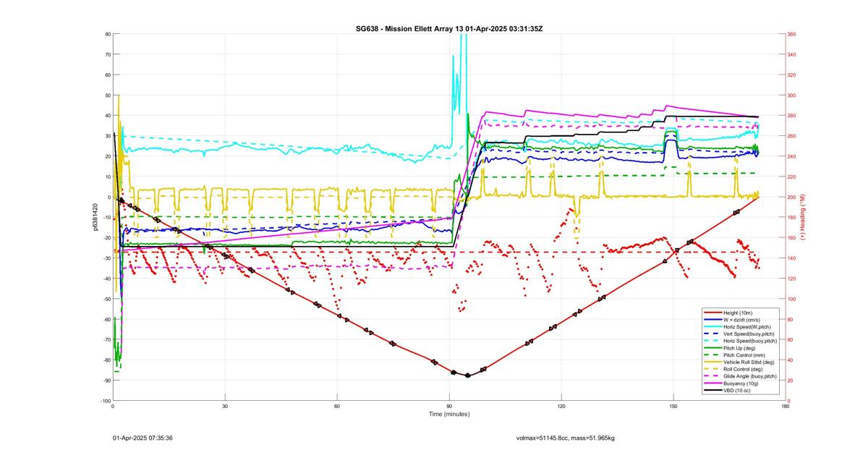The height and width of the screenshot is (450, 868).
Task: Click left axis tick label '-50'
Action: point(107,299)
